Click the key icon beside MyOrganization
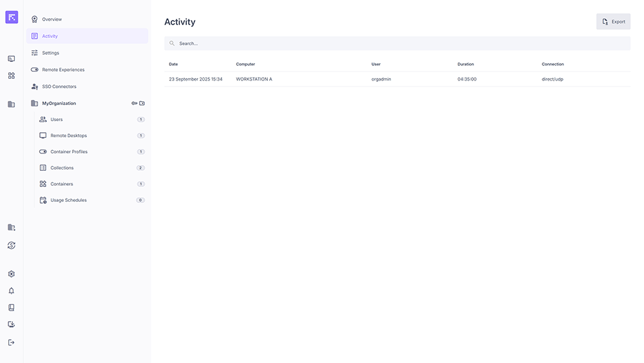644x363 pixels. pos(135,103)
